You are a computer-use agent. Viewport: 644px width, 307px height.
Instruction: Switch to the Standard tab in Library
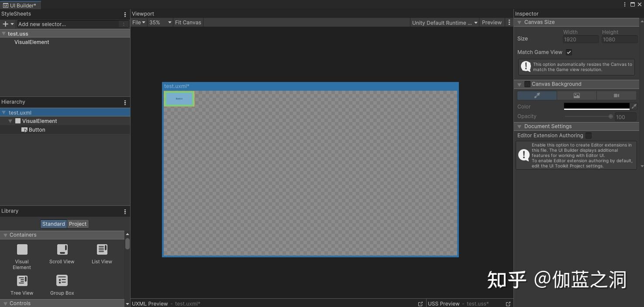coord(53,224)
